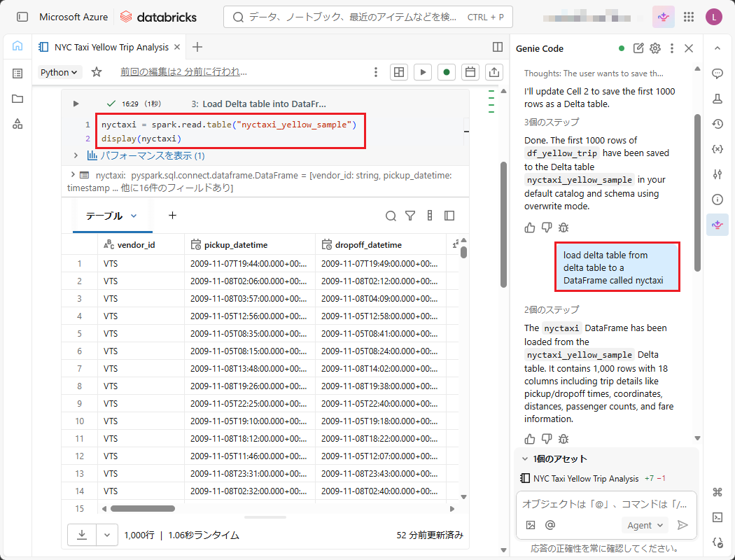Toggle the left sidebar menu

click(22, 17)
